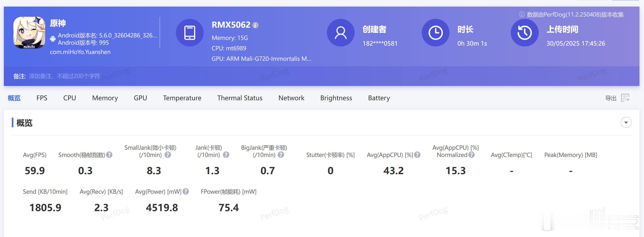Open help icon next to Avg(Power) [mW]

point(185,192)
